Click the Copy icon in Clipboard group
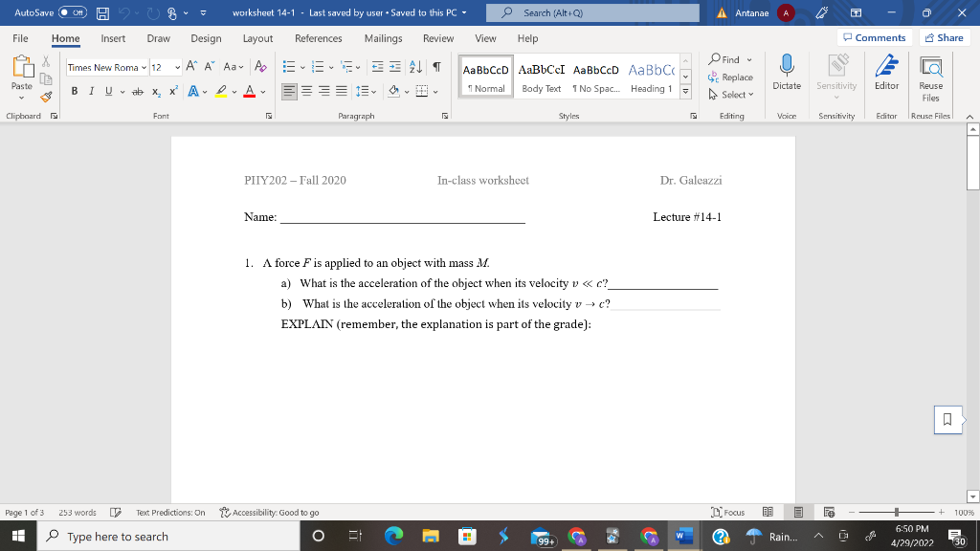This screenshot has height=551, width=980. (46, 78)
